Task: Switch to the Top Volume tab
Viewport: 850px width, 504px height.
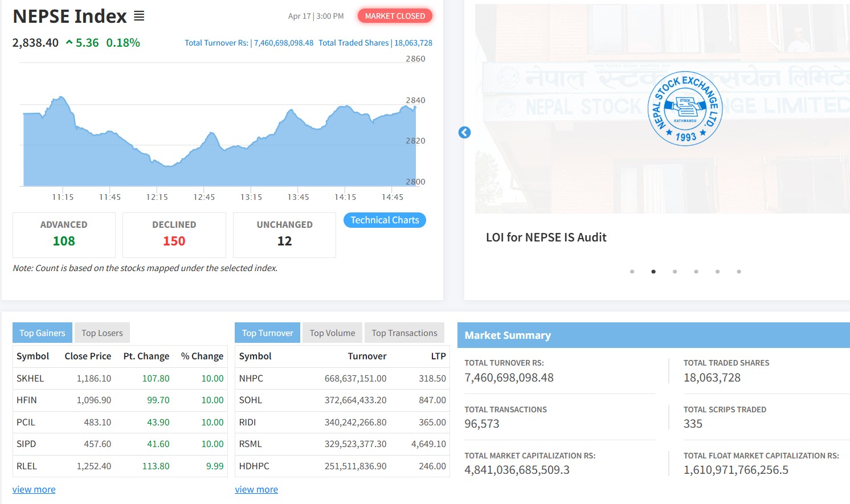Action: pyautogui.click(x=332, y=333)
